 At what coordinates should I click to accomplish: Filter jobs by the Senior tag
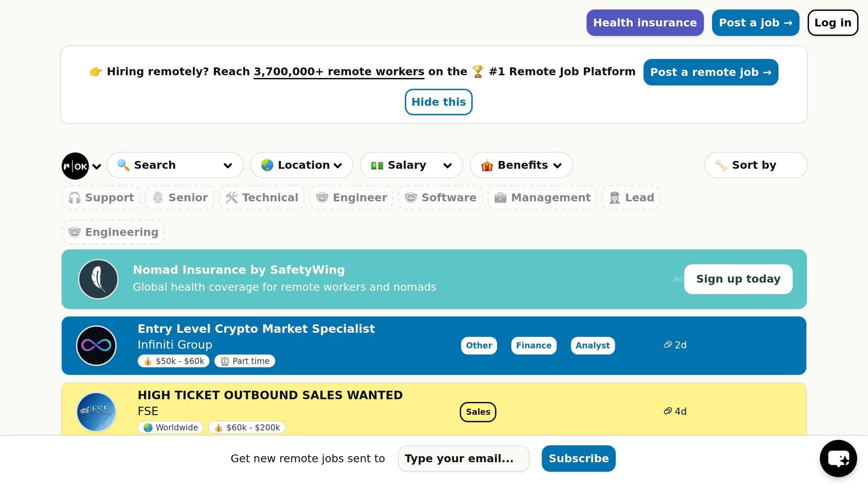pyautogui.click(x=180, y=197)
